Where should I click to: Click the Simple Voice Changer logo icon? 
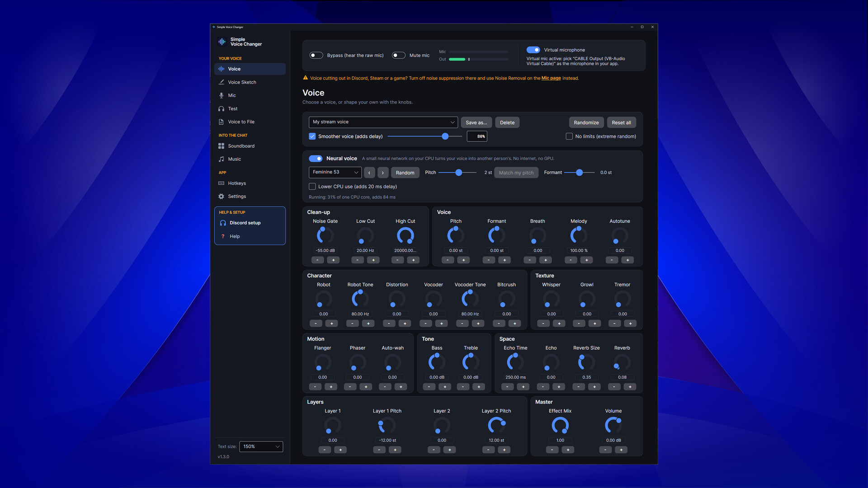[222, 42]
